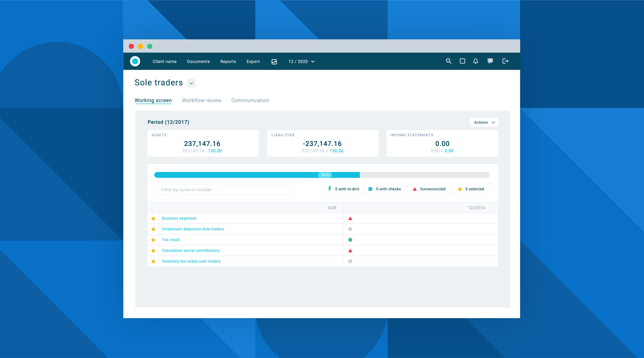Open Reports menu
Screen dimensions: 644x358
point(228,61)
